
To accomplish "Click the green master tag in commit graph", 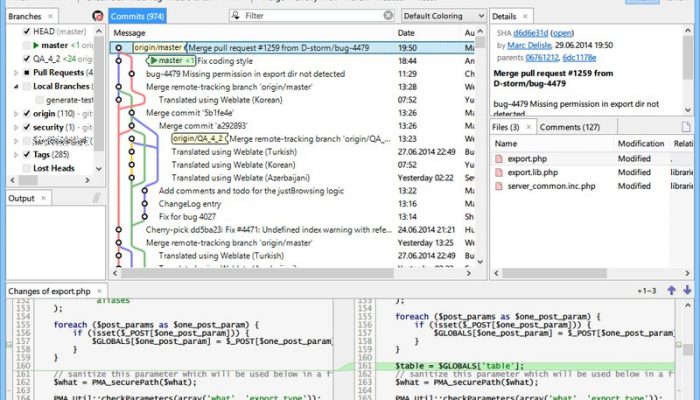I will click(172, 61).
